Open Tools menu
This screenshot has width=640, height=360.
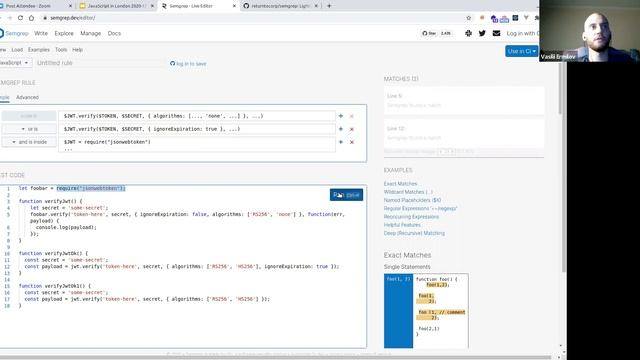[x=61, y=50]
